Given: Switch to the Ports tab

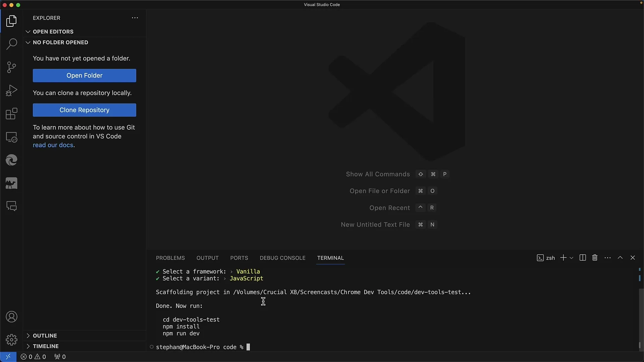Looking at the screenshot, I should pos(239,258).
